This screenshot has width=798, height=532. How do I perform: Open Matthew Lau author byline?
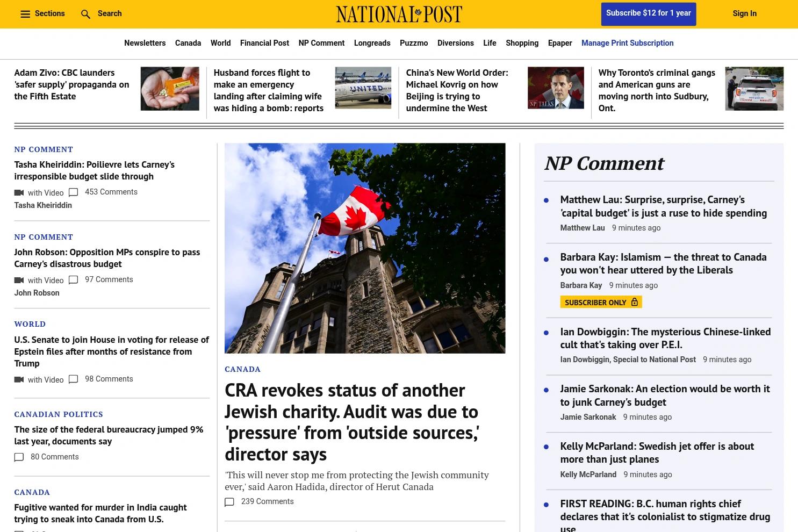click(583, 228)
